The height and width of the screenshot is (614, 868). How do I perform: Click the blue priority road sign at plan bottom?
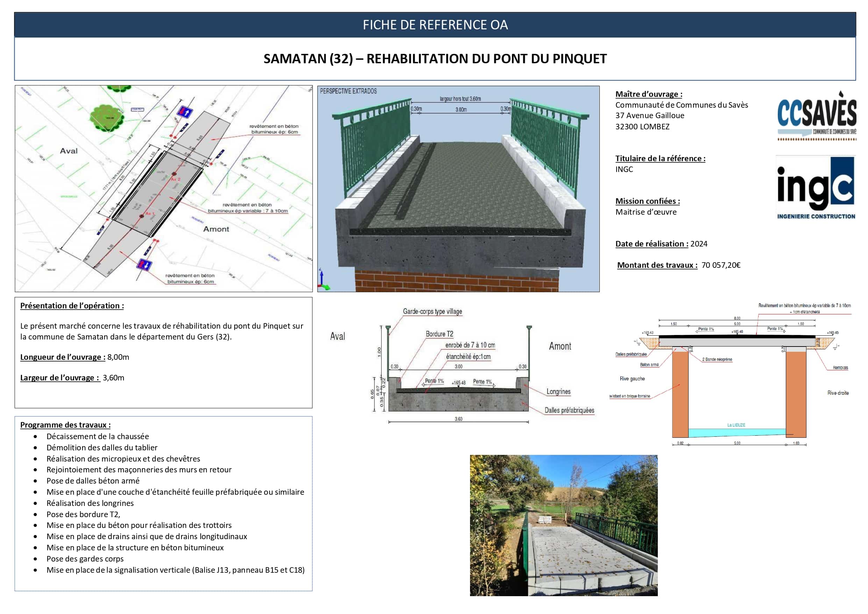(144, 265)
